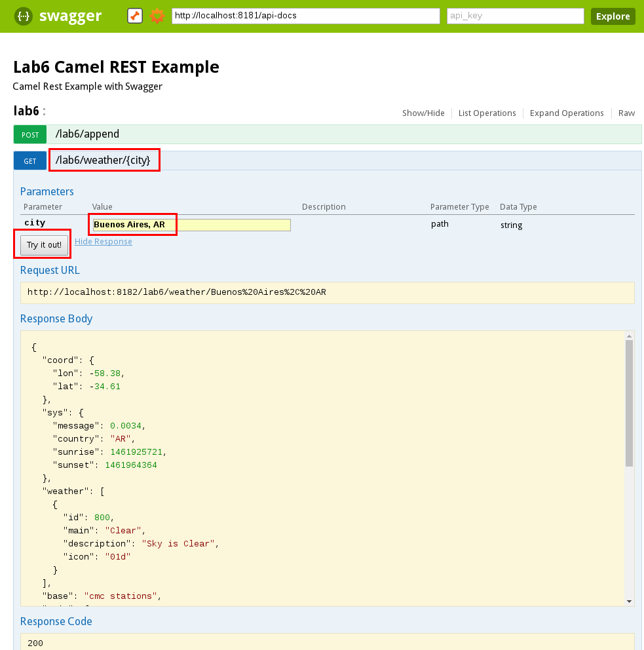Click the city value field with Buenos Aires
644x650 pixels.
click(x=191, y=225)
